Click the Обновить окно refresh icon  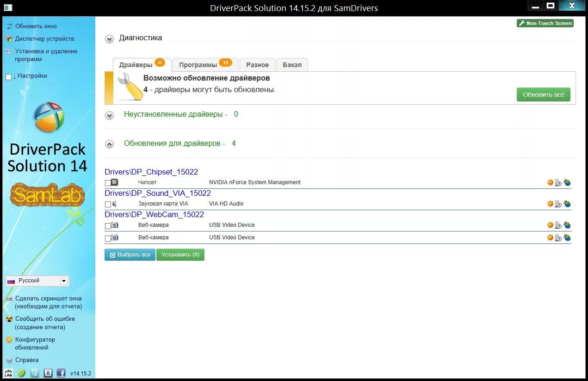coord(9,26)
